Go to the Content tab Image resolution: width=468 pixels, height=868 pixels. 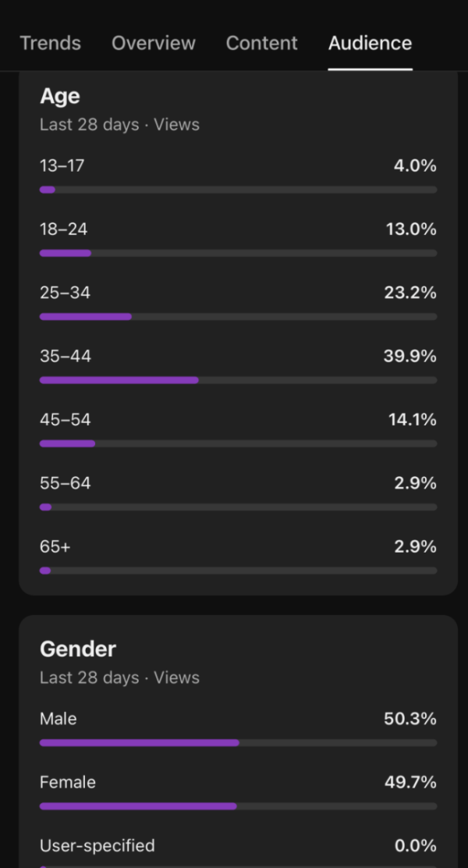pos(261,43)
